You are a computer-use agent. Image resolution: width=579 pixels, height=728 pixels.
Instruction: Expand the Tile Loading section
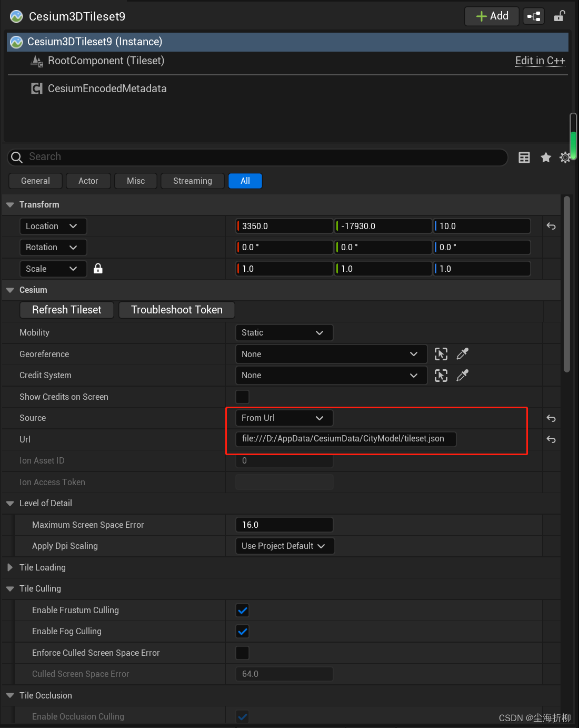click(10, 567)
